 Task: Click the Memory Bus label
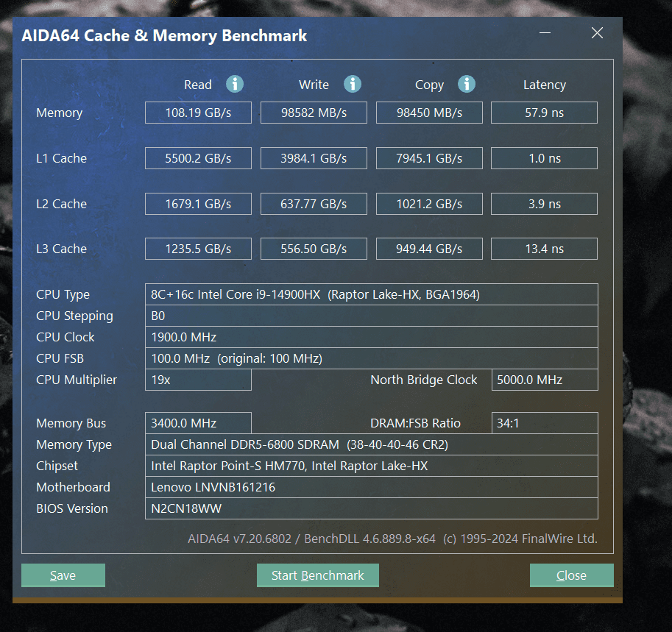(x=71, y=423)
